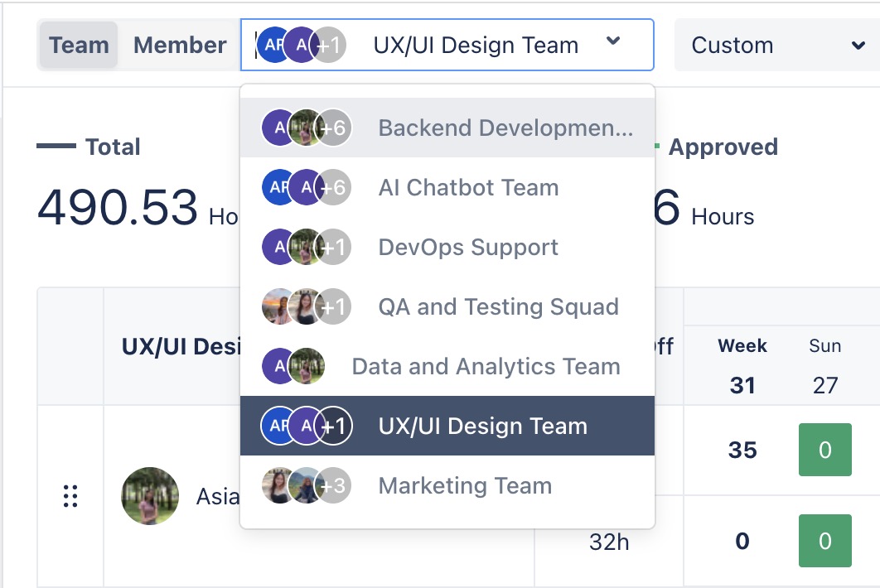This screenshot has height=588, width=880.
Task: Click Asia's profile avatar photo
Action: click(150, 496)
